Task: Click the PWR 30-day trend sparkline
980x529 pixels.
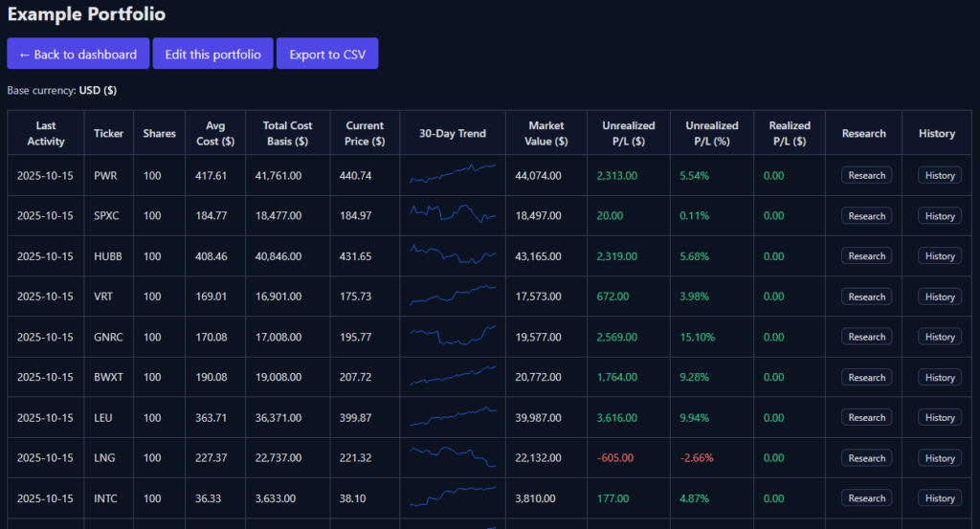Action: [453, 174]
